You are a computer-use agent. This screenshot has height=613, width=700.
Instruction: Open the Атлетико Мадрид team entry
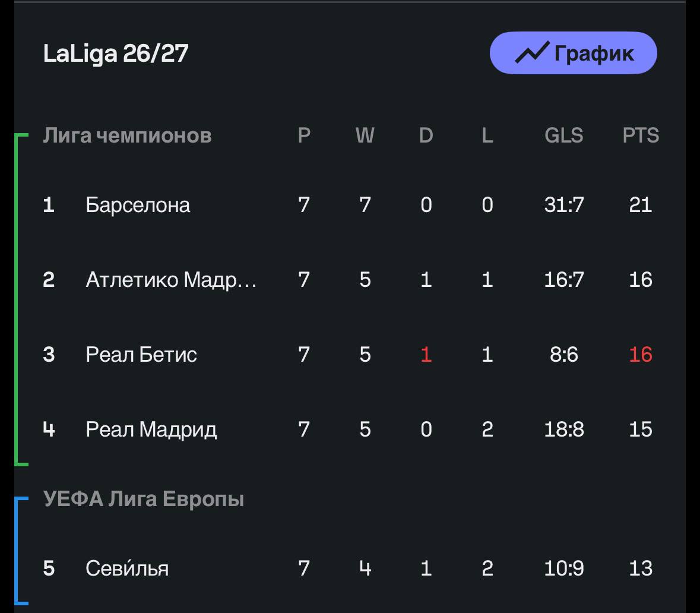pyautogui.click(x=171, y=280)
